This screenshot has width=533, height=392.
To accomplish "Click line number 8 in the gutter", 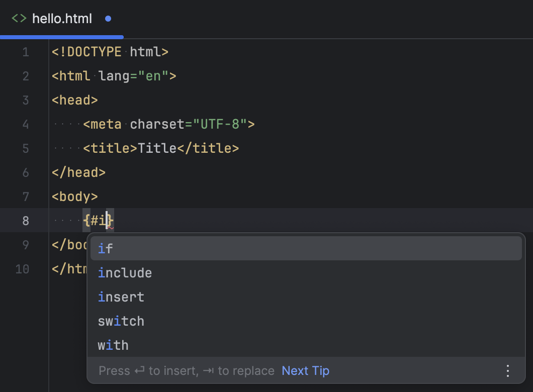I will (26, 221).
